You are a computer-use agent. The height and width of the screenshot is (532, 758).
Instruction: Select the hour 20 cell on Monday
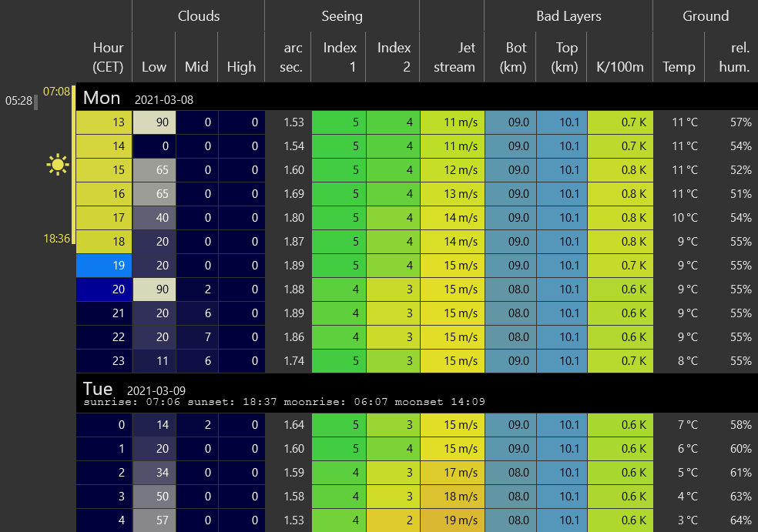pos(104,289)
